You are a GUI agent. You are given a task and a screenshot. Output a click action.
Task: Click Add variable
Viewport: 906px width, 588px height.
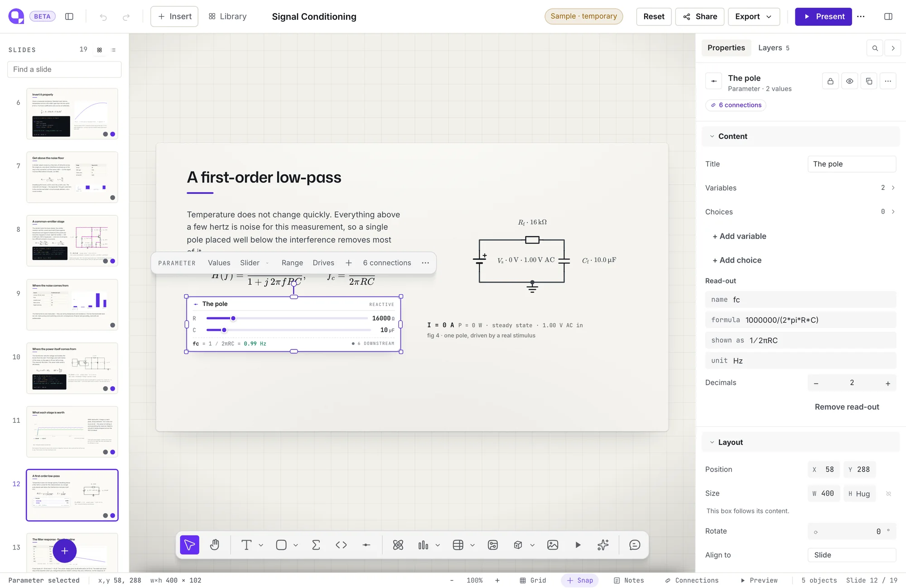(739, 236)
